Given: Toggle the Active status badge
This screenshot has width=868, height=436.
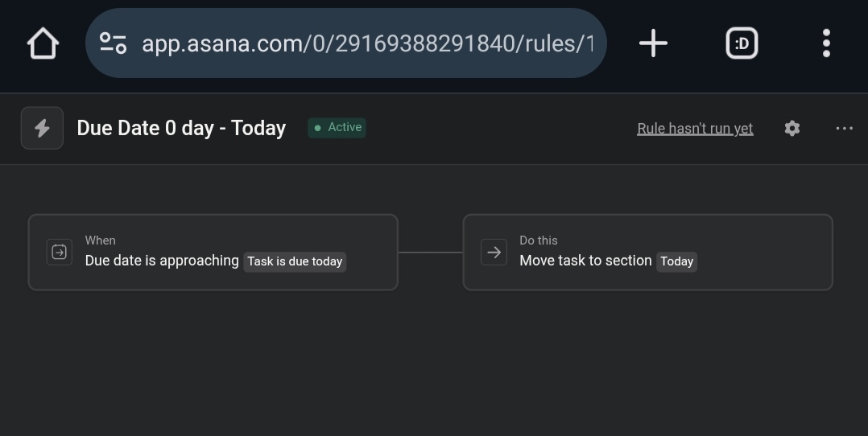Looking at the screenshot, I should click(x=337, y=128).
